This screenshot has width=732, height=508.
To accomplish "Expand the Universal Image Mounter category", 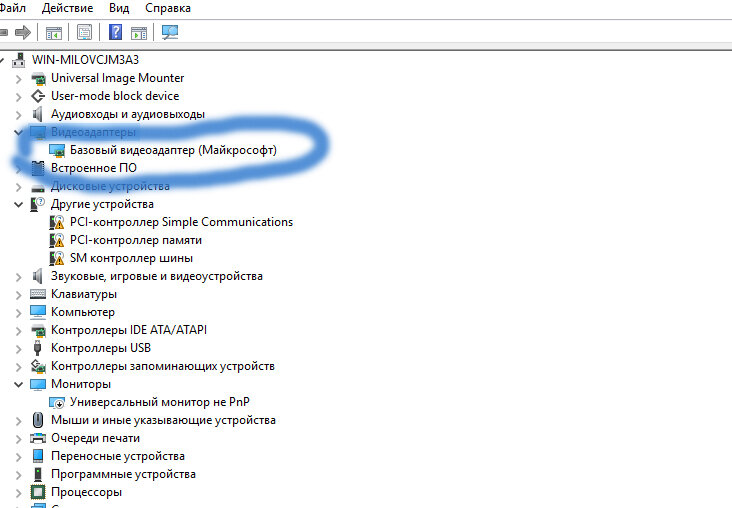I will 18,79.
